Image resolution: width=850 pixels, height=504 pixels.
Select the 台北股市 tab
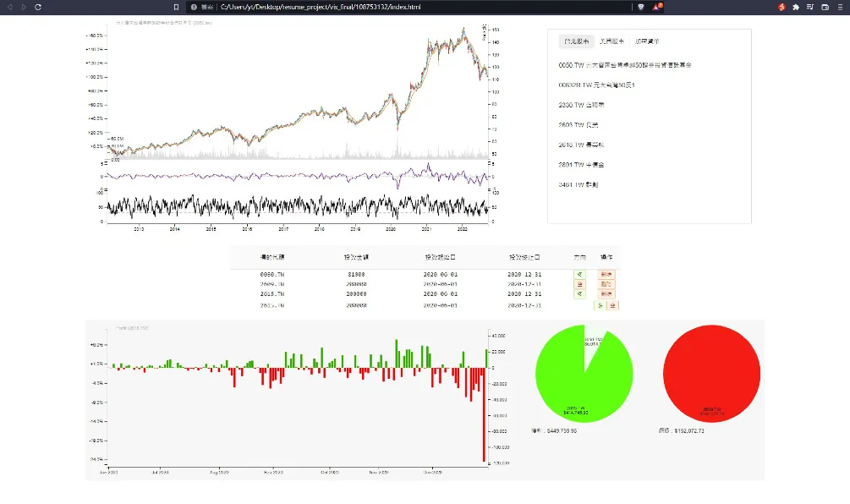[574, 41]
